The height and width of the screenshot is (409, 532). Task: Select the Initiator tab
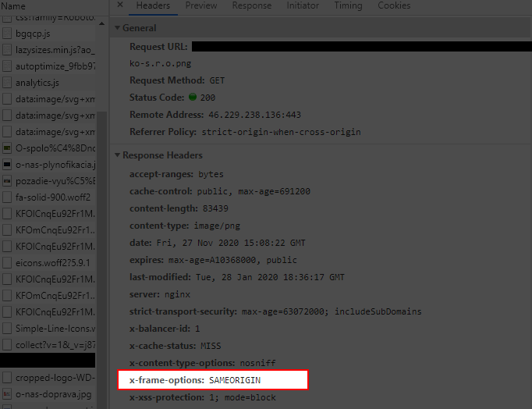point(303,5)
